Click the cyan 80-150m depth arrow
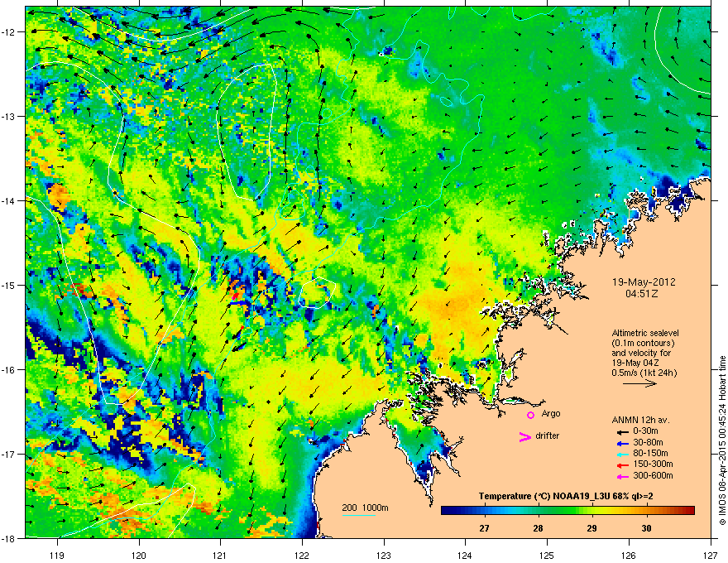This screenshot has width=728, height=563. [x=623, y=454]
